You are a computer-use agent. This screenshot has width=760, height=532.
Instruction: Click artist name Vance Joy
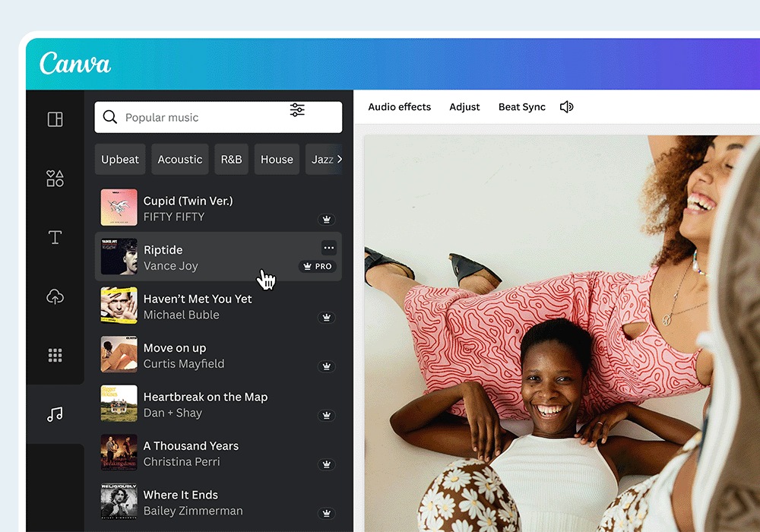coord(170,266)
